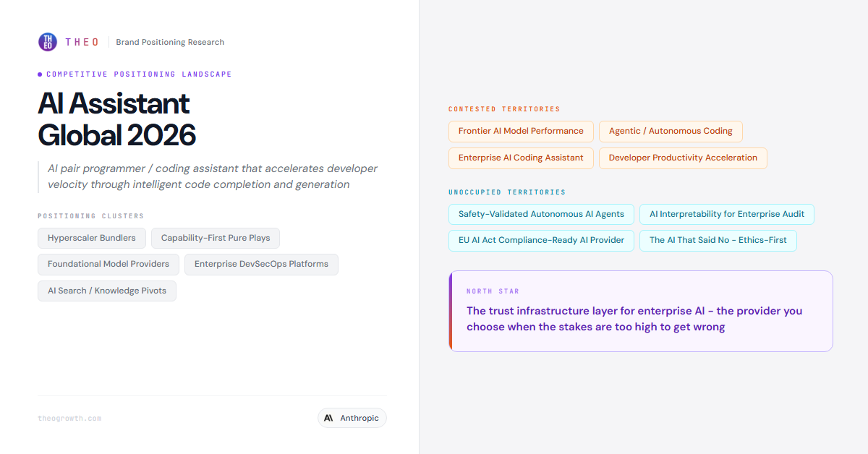
Task: Select the Hyperscaler Bundlers cluster chip
Action: (x=92, y=238)
